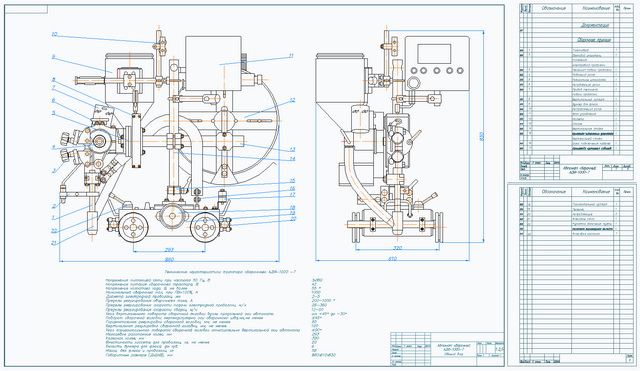Click the 320 wheel track dimension
This screenshot has height=371, width=640.
click(398, 248)
